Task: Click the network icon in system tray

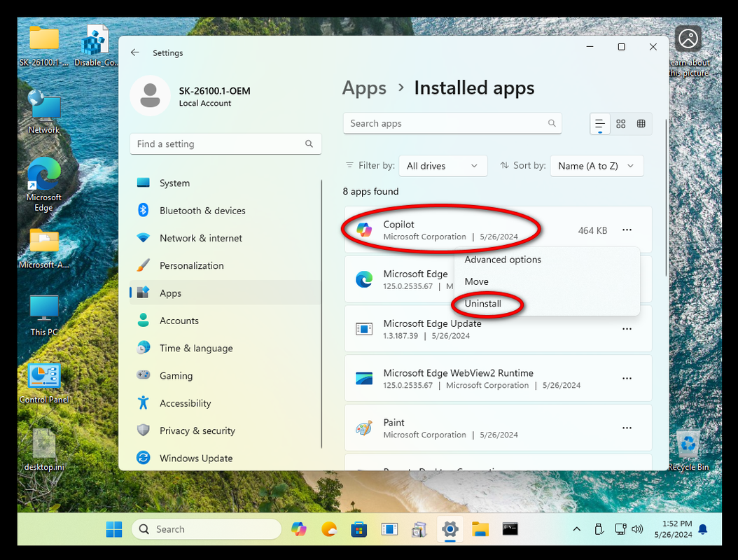Action: click(x=620, y=529)
